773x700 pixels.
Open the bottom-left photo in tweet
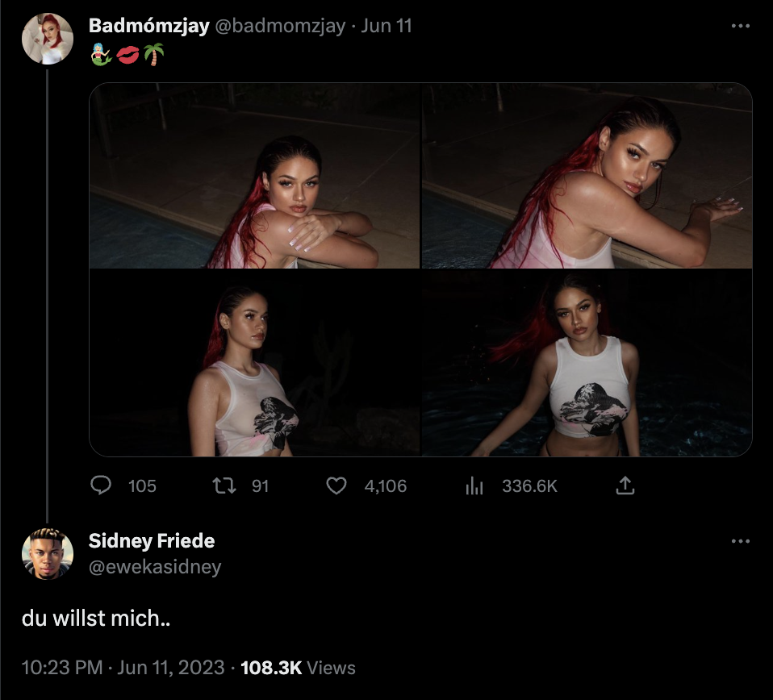point(254,363)
